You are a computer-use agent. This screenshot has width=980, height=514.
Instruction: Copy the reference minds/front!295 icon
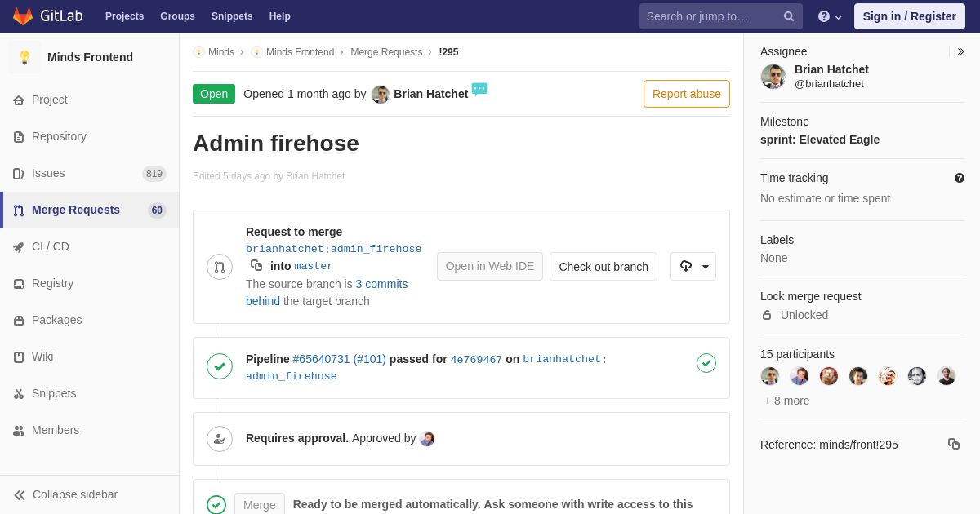point(954,444)
